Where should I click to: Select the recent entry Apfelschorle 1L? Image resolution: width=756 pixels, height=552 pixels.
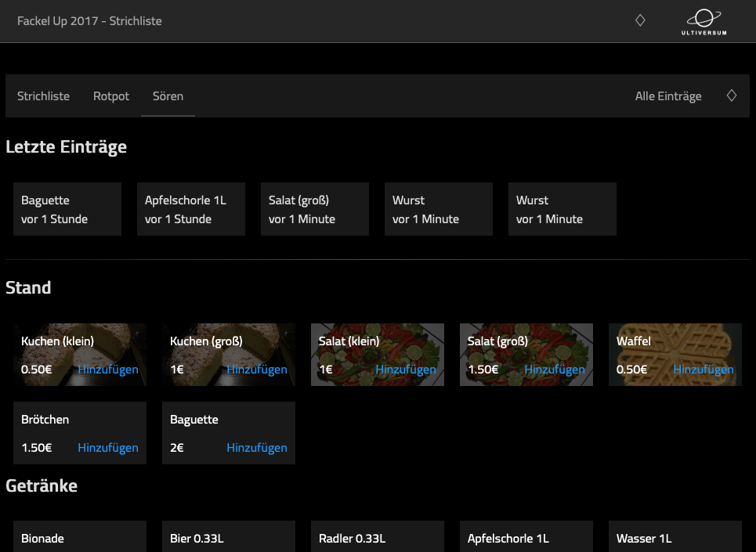coord(190,209)
